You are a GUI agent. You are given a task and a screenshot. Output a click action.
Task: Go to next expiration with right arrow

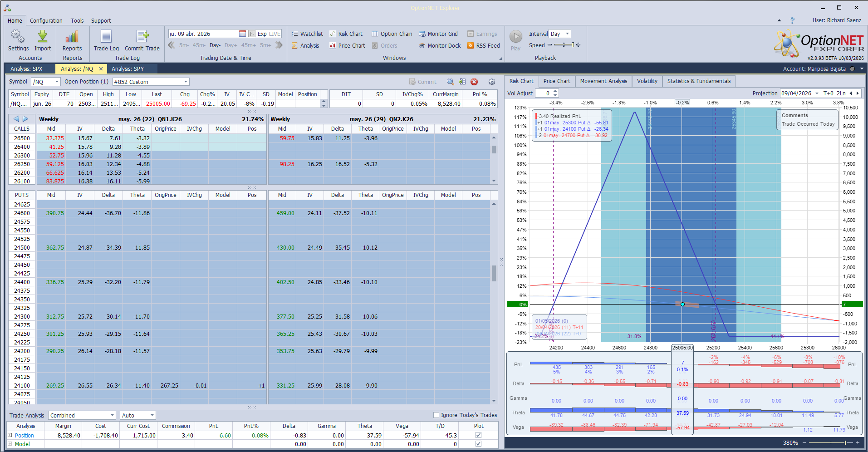coord(26,119)
